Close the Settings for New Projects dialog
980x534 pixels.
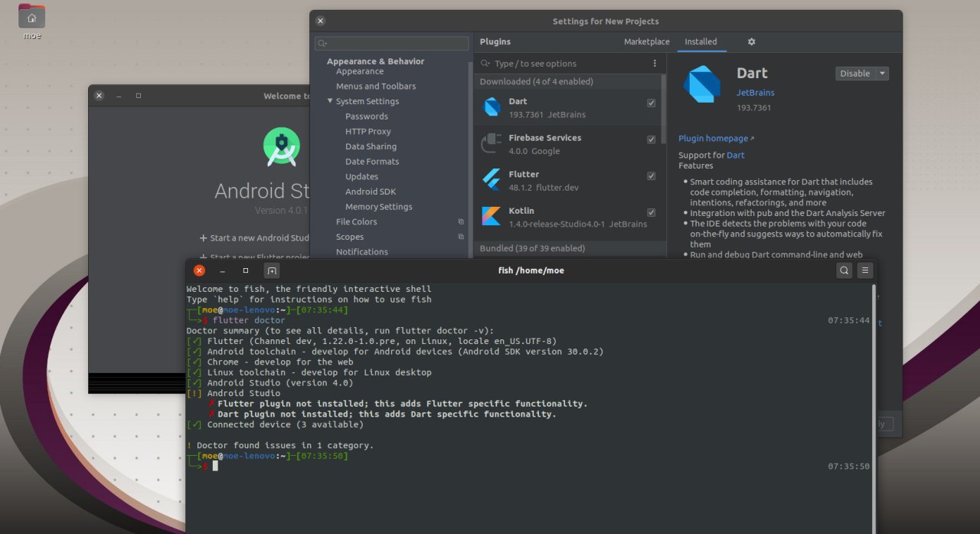tap(320, 21)
